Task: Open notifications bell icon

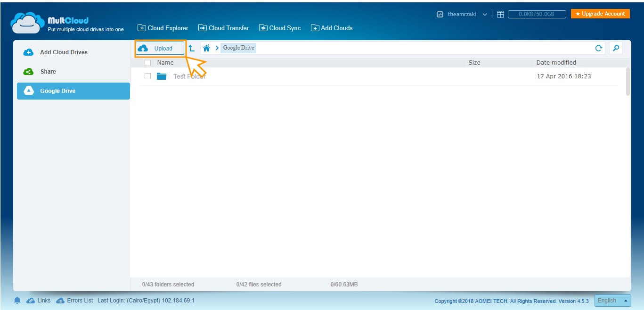Action: (17, 301)
